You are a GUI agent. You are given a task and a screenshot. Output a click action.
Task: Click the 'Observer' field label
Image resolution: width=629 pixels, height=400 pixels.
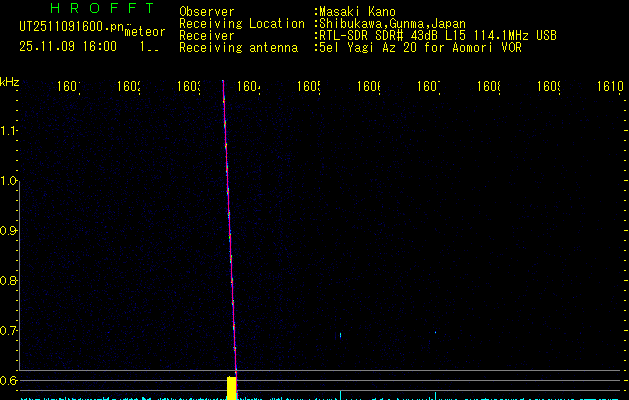pyautogui.click(x=206, y=11)
